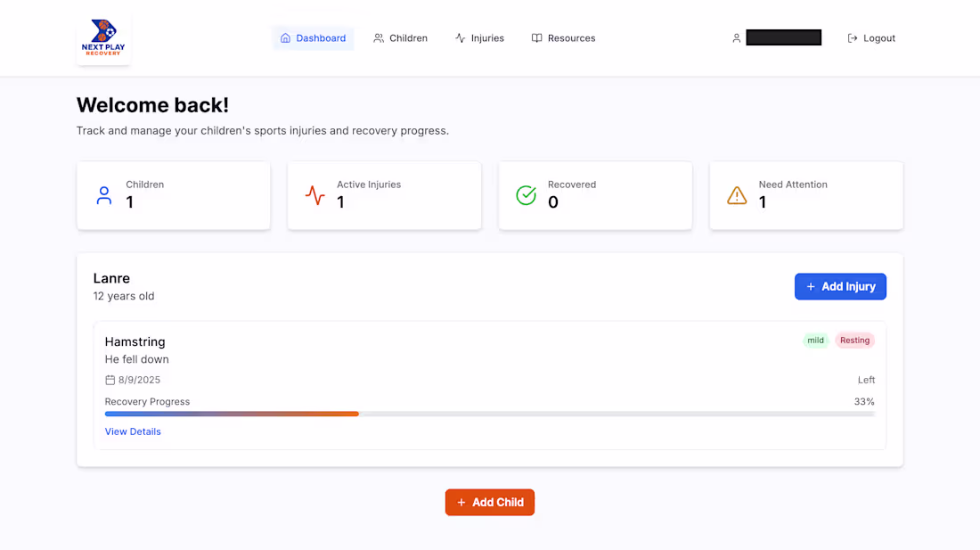Click the Active Injuries label

click(369, 185)
